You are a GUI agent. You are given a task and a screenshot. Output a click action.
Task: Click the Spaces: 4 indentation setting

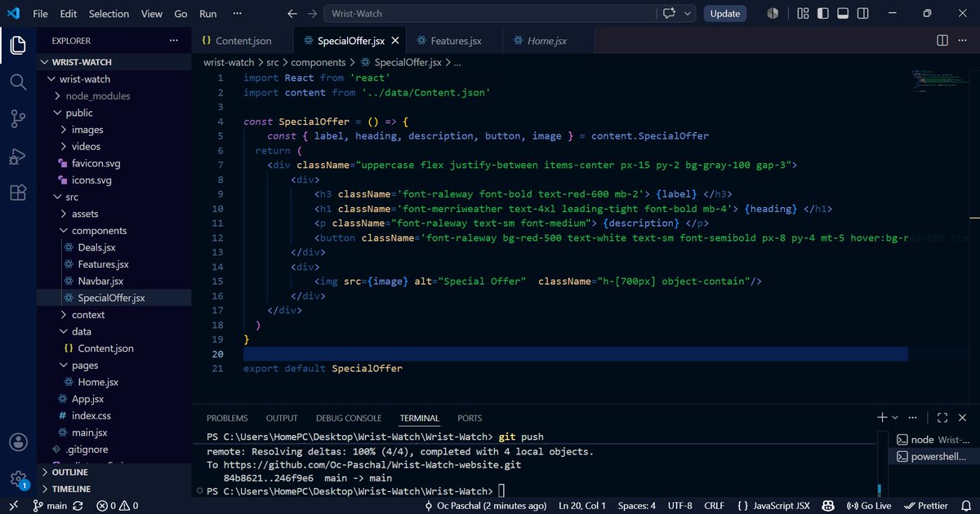(x=637, y=506)
